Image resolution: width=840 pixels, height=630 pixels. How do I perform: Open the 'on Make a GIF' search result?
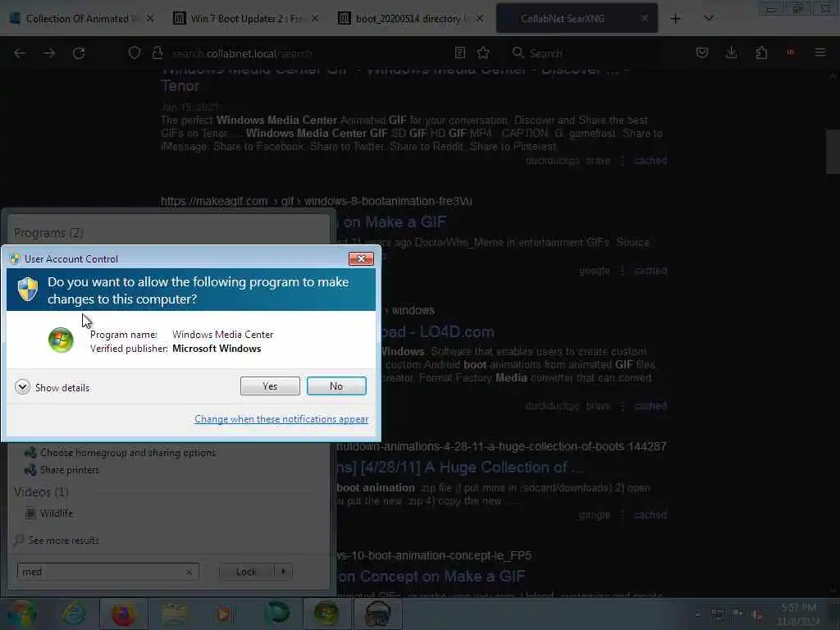coord(394,221)
